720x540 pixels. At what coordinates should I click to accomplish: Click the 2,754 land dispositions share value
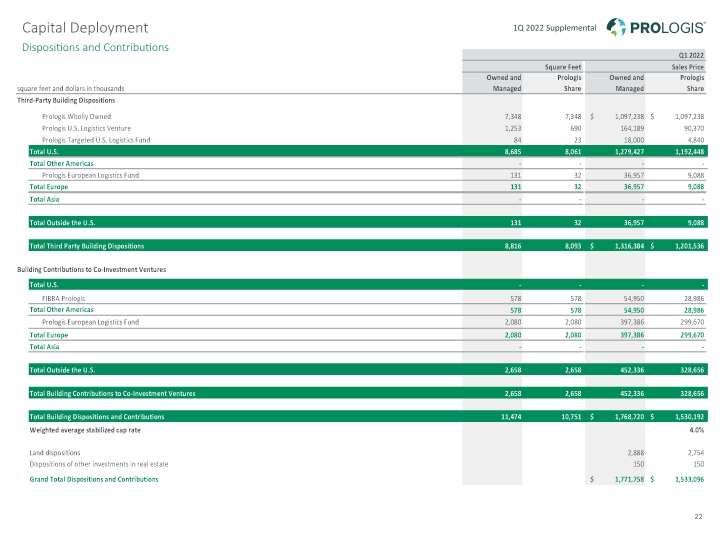[x=696, y=453]
